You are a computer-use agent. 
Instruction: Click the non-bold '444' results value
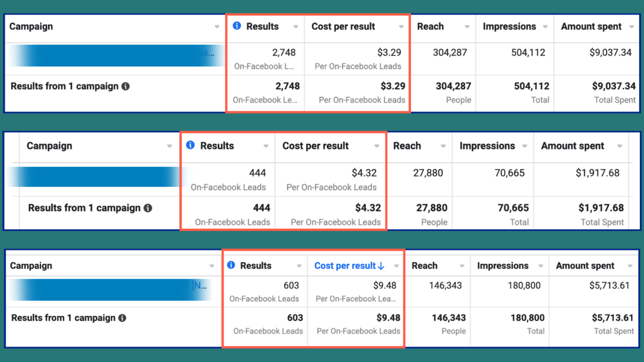[x=257, y=173]
